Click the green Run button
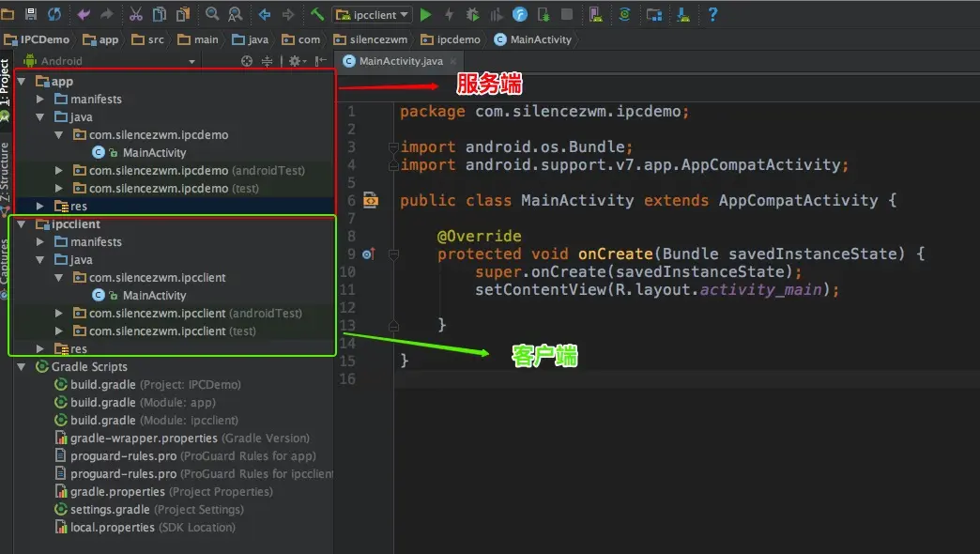 point(425,14)
